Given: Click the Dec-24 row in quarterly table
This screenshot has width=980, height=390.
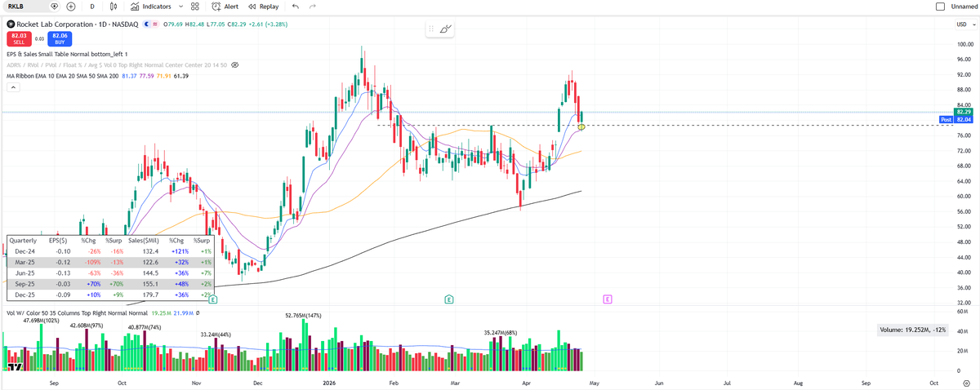Looking at the screenshot, I should click(109, 251).
